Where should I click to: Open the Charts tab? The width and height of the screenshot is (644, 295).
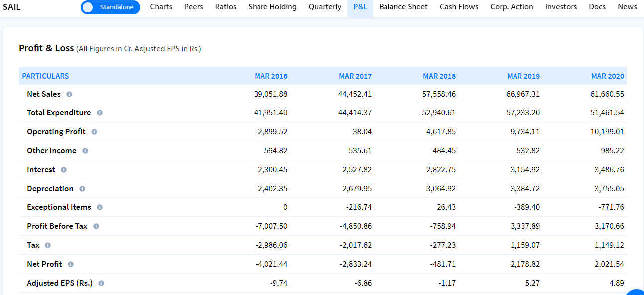161,7
